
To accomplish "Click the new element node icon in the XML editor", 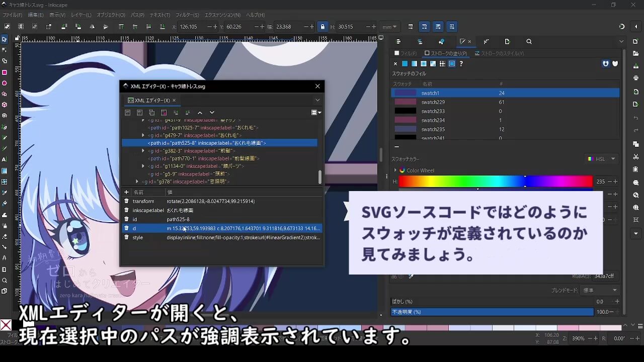I will [127, 113].
